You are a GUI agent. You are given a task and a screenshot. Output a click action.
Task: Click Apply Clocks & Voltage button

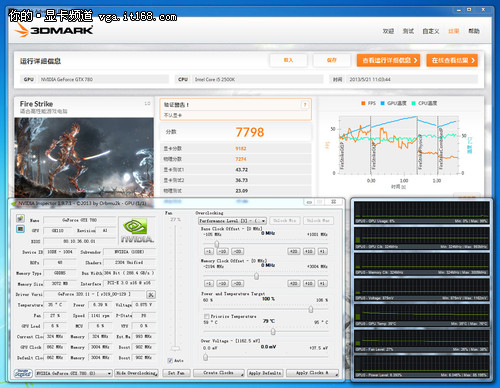[312, 373]
